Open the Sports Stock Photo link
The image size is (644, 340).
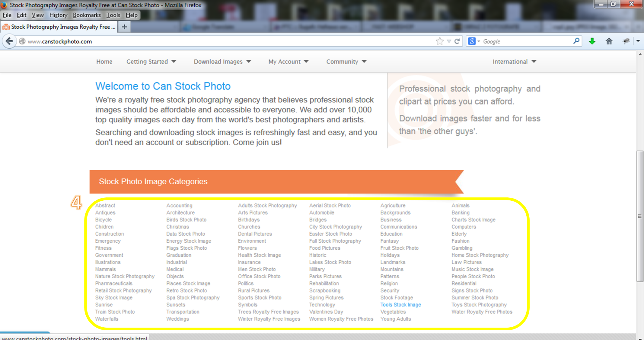point(260,298)
